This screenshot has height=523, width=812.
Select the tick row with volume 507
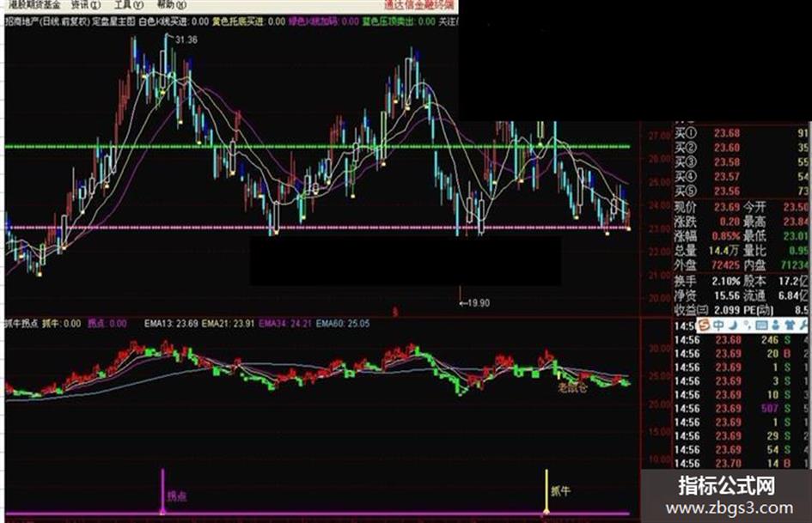click(742, 409)
